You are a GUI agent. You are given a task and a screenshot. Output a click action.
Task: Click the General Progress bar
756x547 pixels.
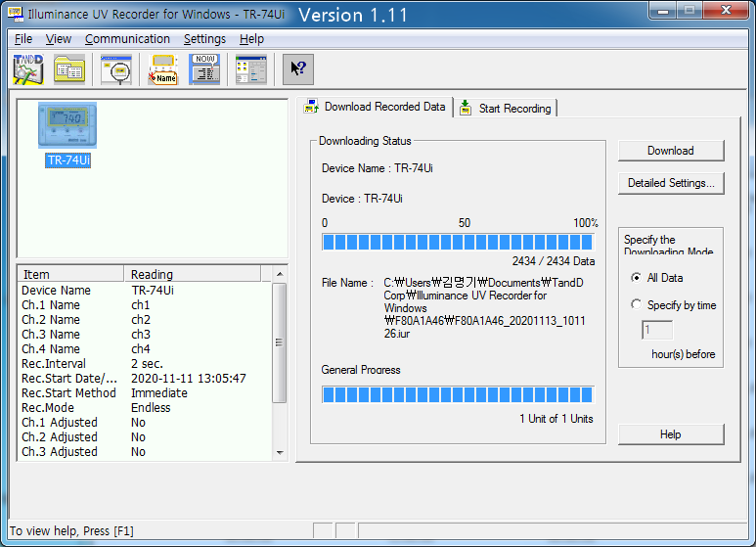click(458, 394)
